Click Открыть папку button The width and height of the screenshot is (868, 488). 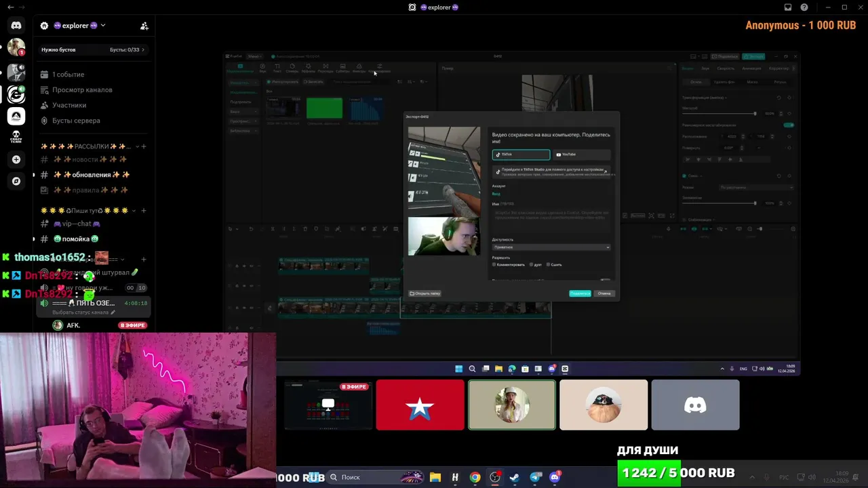point(425,293)
